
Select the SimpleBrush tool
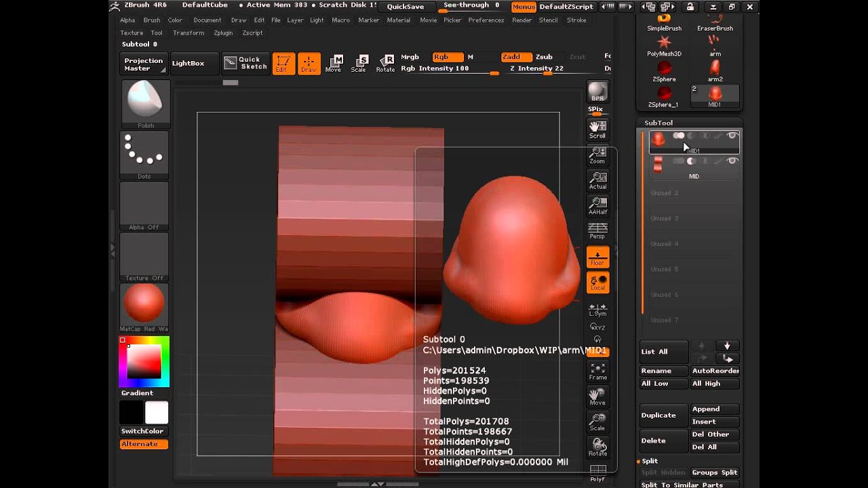(x=664, y=23)
